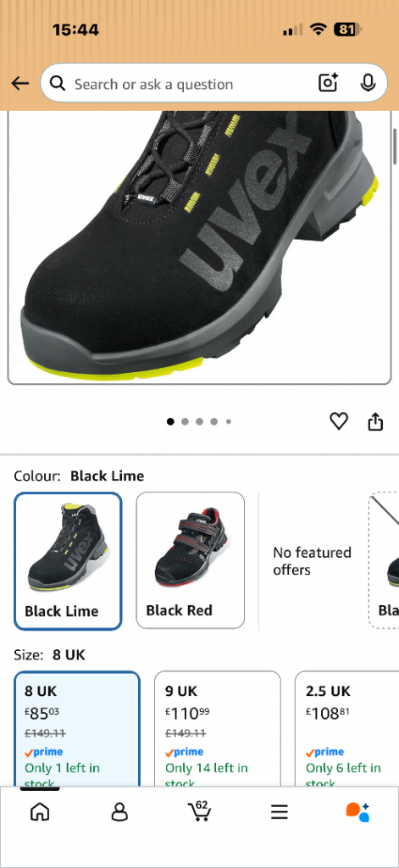Viewport: 399px width, 868px height.
Task: Tap the back arrow icon
Action: 20,84
